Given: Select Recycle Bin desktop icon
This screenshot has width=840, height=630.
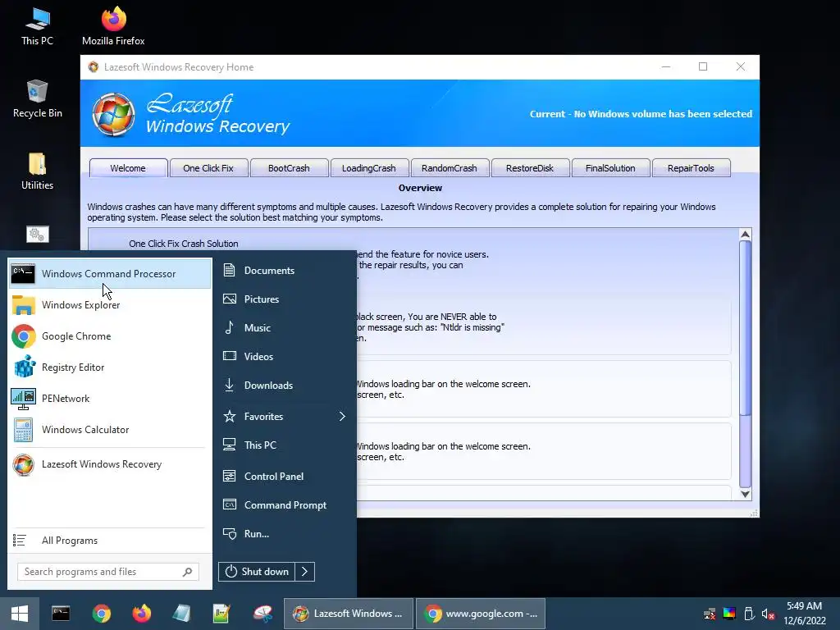Looking at the screenshot, I should click(x=38, y=99).
